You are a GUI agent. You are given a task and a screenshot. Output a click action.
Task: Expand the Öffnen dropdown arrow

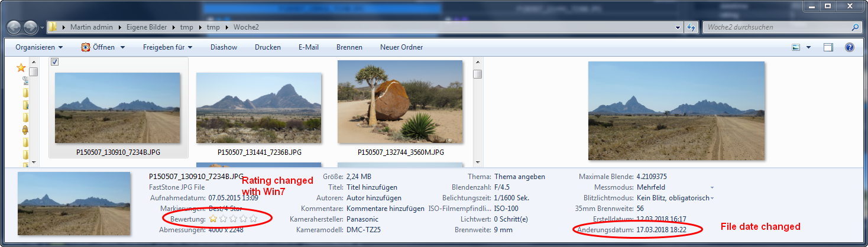pyautogui.click(x=122, y=47)
